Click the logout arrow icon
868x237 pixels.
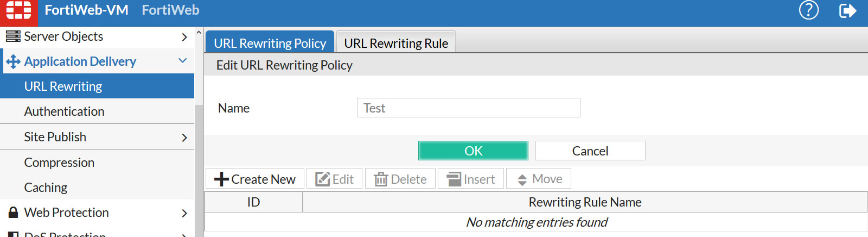click(x=847, y=10)
